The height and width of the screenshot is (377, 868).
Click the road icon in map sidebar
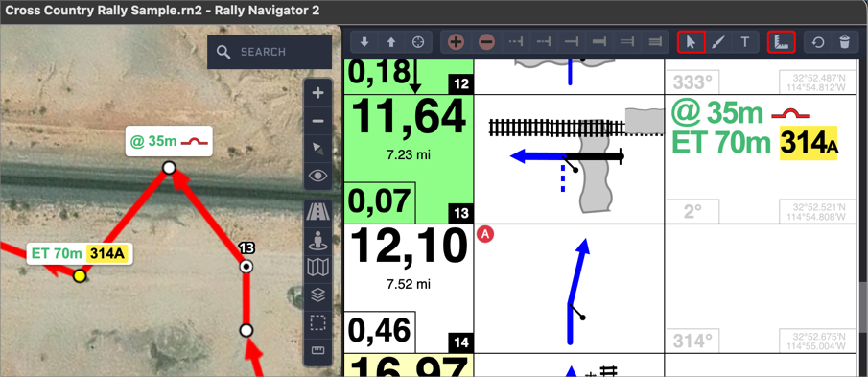[317, 213]
